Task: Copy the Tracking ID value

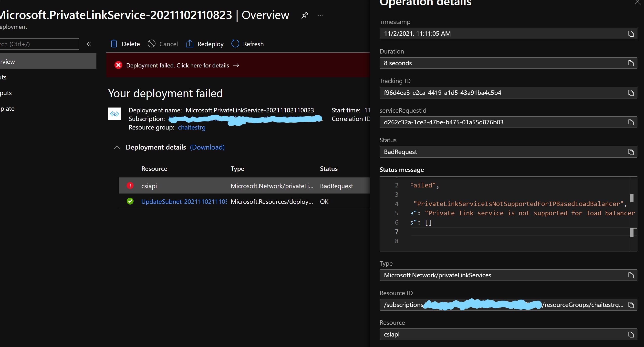Action: point(631,93)
